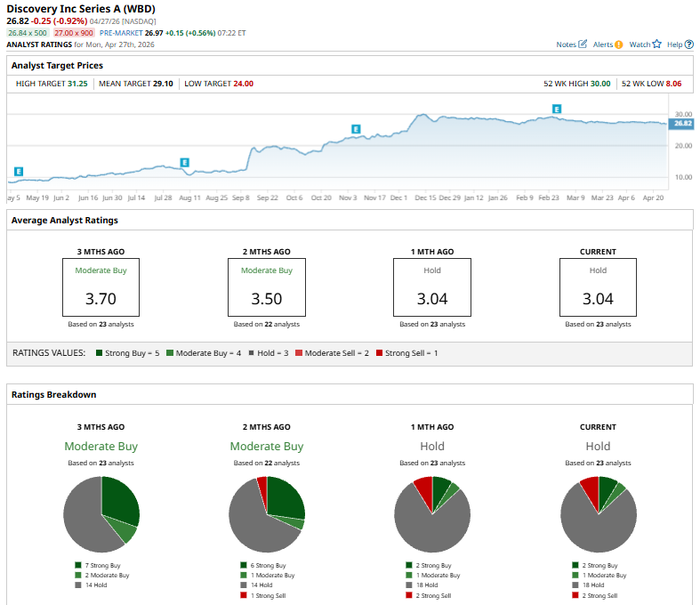Click the Ratings Breakdown section header
The width and height of the screenshot is (700, 605).
tap(53, 394)
